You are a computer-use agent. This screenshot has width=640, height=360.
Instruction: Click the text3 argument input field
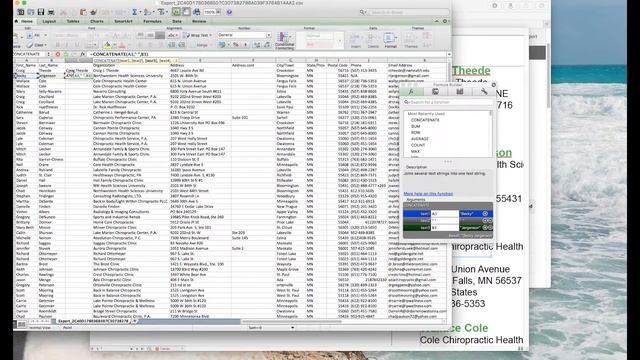444,227
